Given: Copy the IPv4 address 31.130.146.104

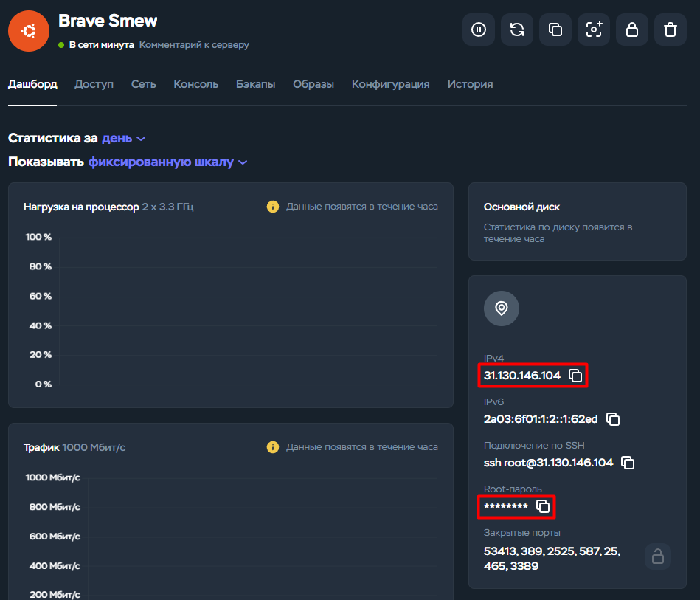Looking at the screenshot, I should (x=575, y=375).
